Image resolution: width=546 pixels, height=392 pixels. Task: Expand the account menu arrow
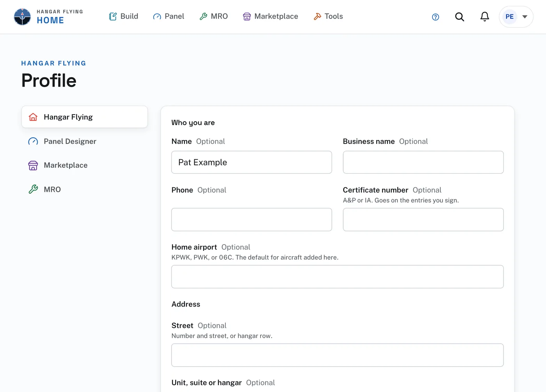tap(525, 17)
